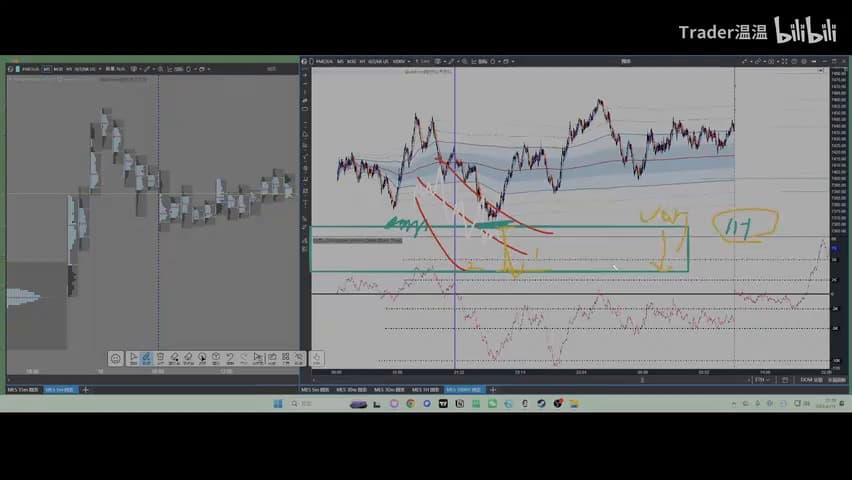The image size is (852, 480).
Task: Click the undo arrow in annotation toolbar
Action: pyautogui.click(x=230, y=358)
